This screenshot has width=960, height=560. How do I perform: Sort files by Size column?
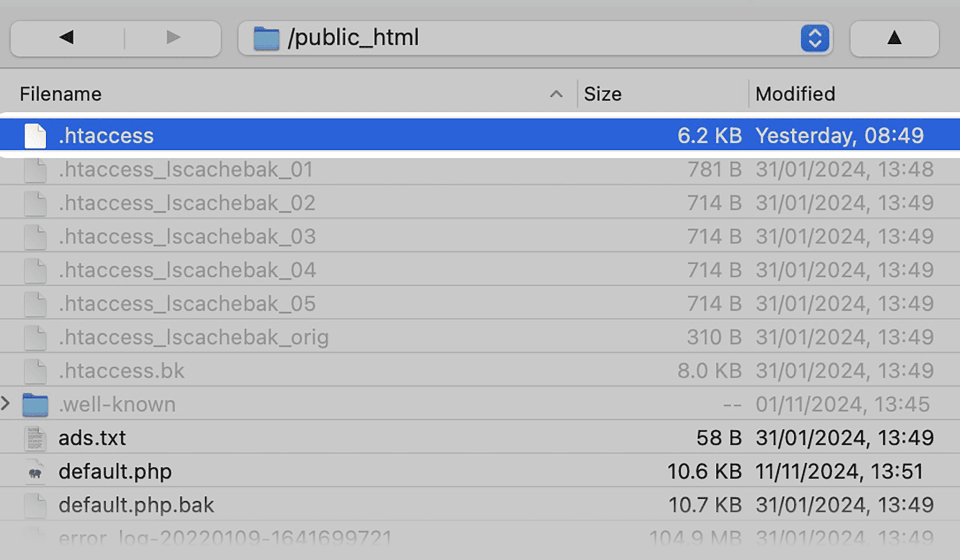603,95
